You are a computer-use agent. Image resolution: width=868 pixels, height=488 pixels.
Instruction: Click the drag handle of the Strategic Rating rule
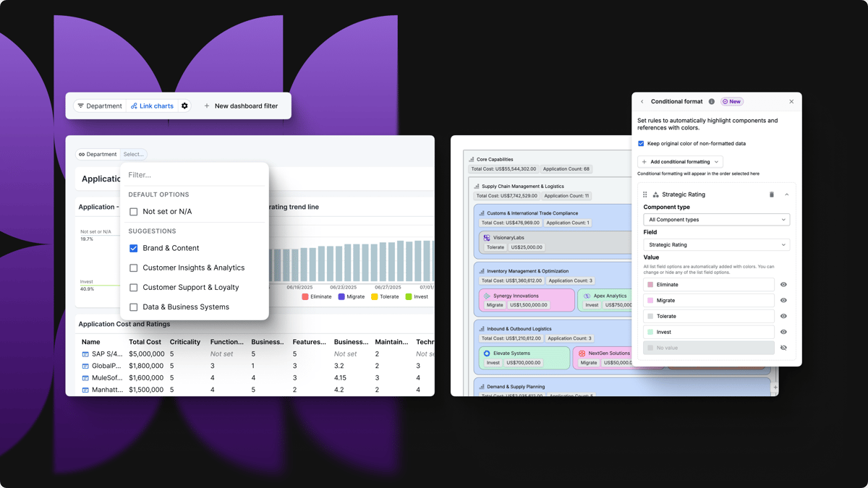click(x=644, y=194)
